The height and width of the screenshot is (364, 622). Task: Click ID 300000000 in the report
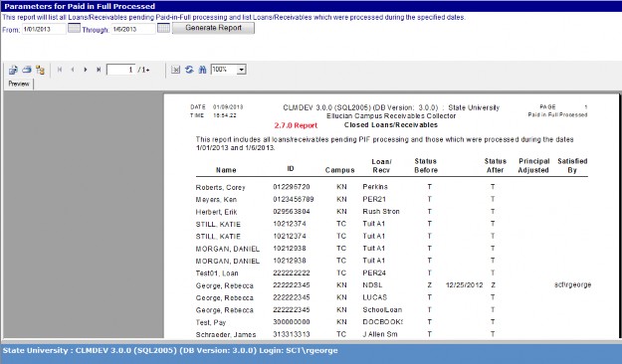pyautogui.click(x=292, y=322)
